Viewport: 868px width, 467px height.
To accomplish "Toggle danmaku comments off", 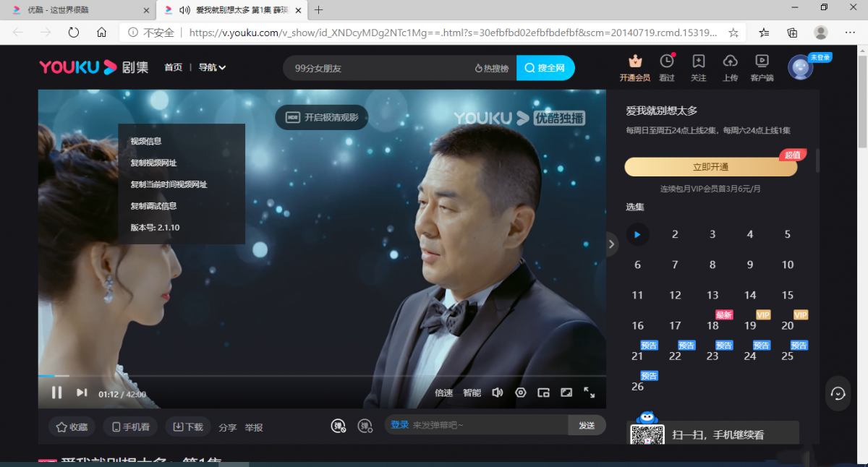I will (x=339, y=426).
